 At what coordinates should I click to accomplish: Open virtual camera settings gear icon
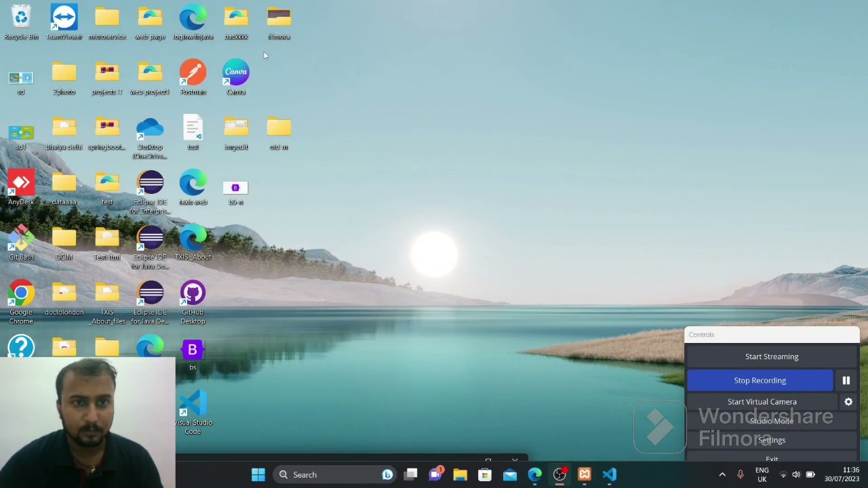(x=848, y=402)
